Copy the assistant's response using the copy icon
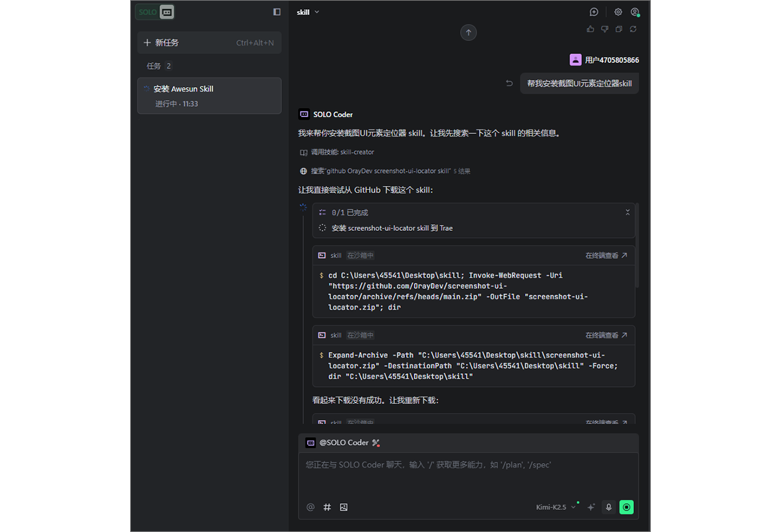 click(x=618, y=29)
